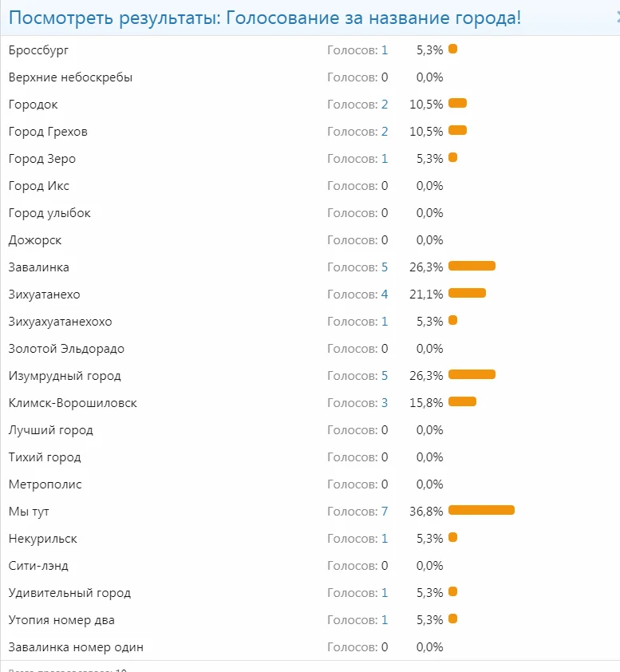Open vote count link for Город Грехов
The image size is (620, 672).
[x=384, y=132]
